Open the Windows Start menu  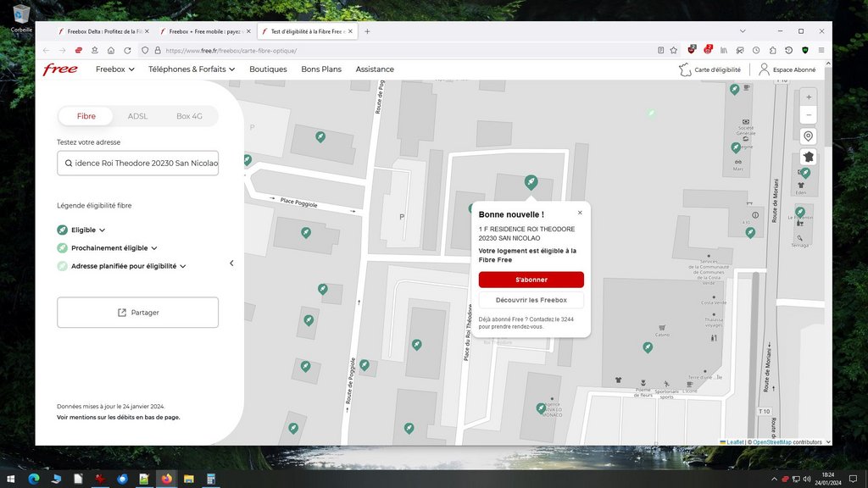coord(10,480)
